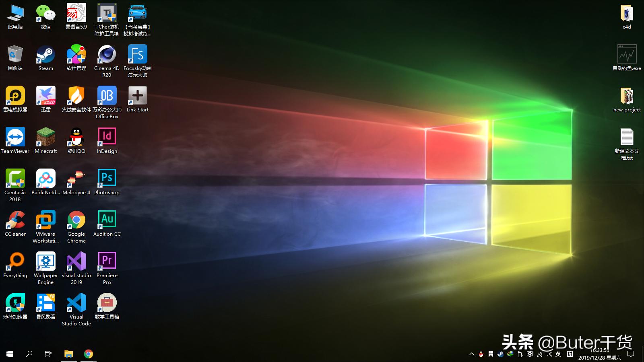This screenshot has height=362, width=644.
Task: Open the Start menu
Action: [8, 354]
